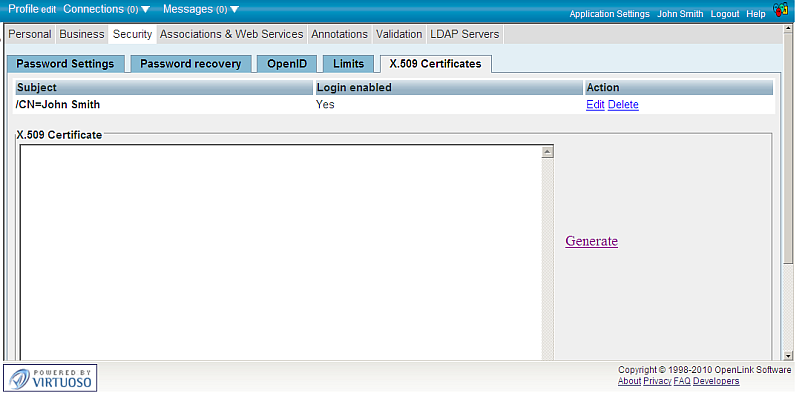The width and height of the screenshot is (800, 393).
Task: Delete the John Smith certificate
Action: [x=623, y=105]
